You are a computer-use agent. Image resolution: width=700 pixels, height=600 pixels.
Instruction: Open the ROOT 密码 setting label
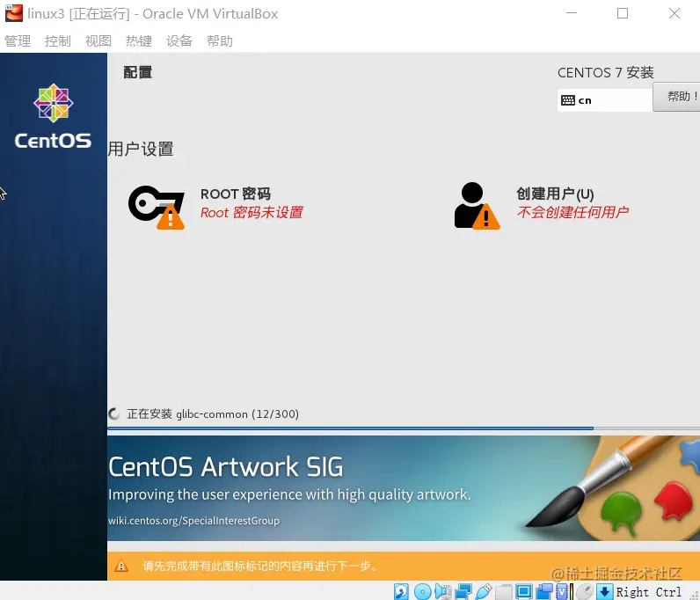(236, 194)
